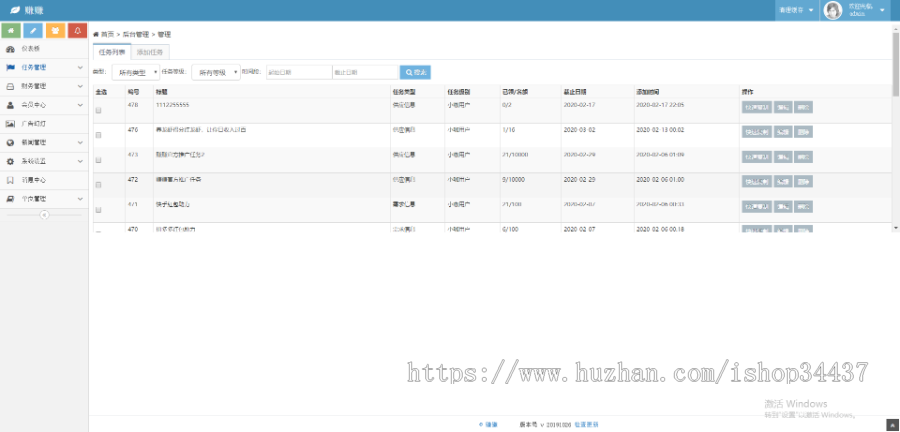Check the box next to task 473
Image resolution: width=900 pixels, height=432 pixels.
tap(98, 160)
